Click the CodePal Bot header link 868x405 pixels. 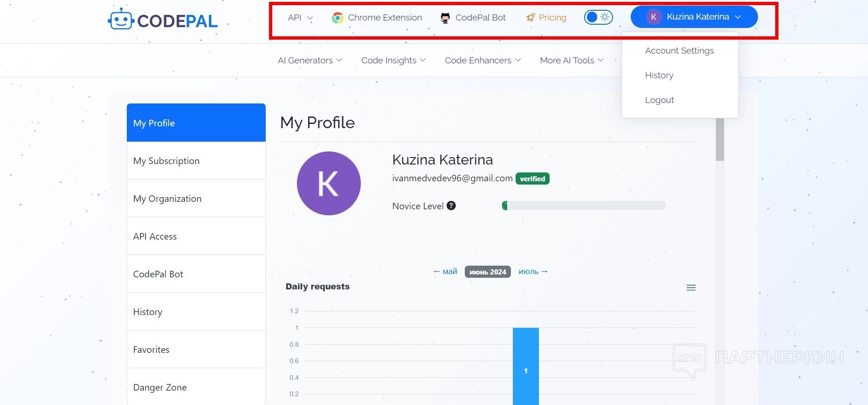point(473,18)
